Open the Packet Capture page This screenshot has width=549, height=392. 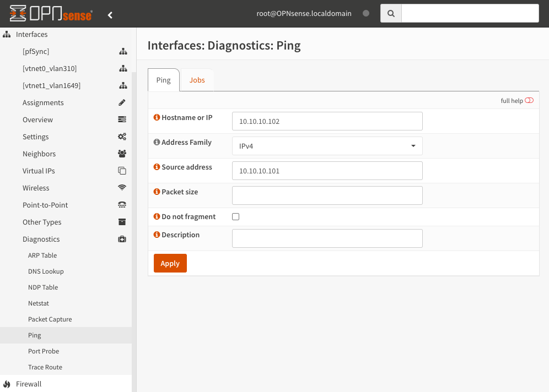point(50,319)
